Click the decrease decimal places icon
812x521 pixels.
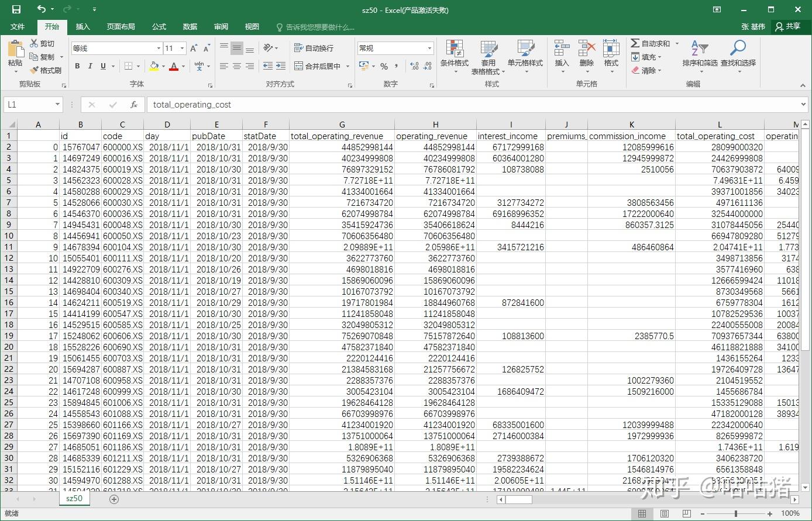tap(429, 66)
